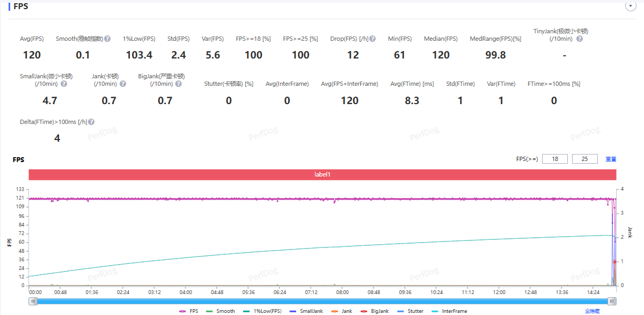
Task: Toggle Stutter series in legend
Action: click(410, 311)
